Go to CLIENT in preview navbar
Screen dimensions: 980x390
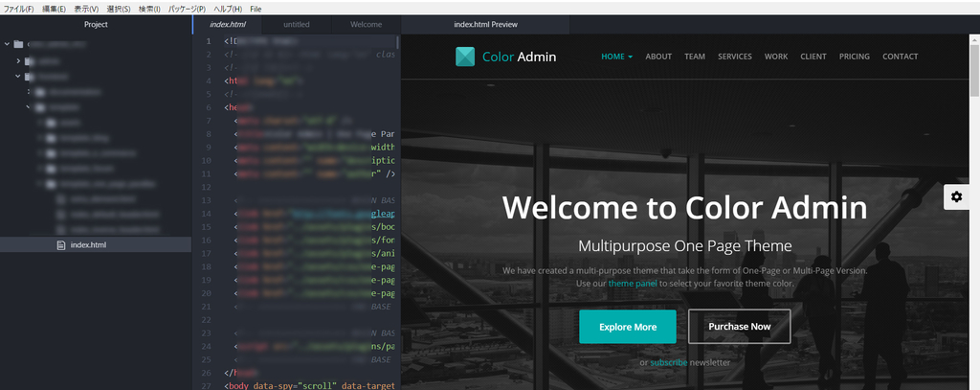tap(813, 57)
